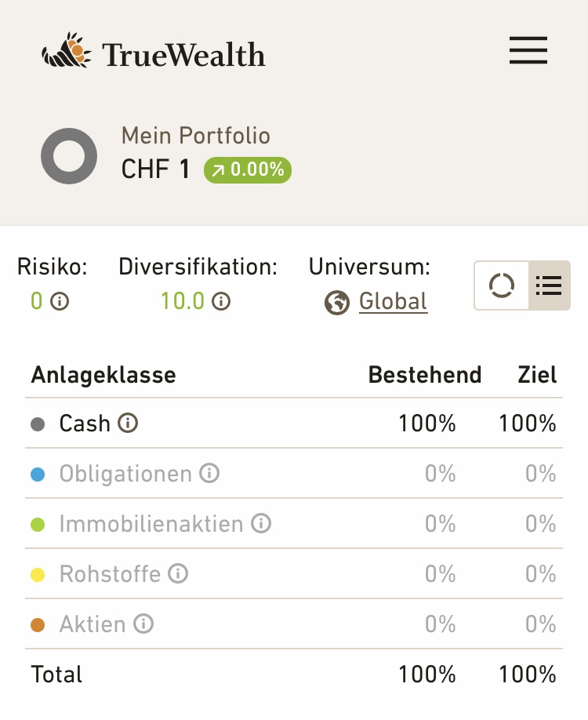
Task: Click the Obligationen info icon
Action: point(209,474)
